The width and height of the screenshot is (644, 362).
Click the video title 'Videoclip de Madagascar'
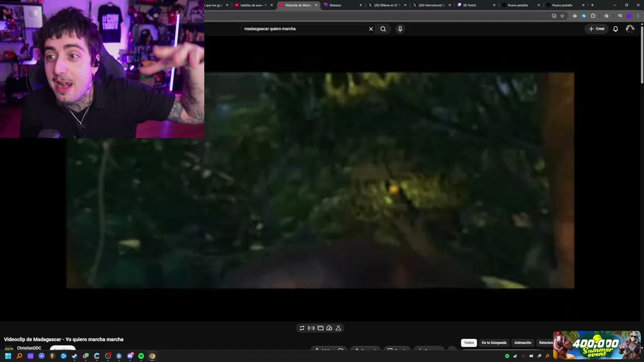64,339
